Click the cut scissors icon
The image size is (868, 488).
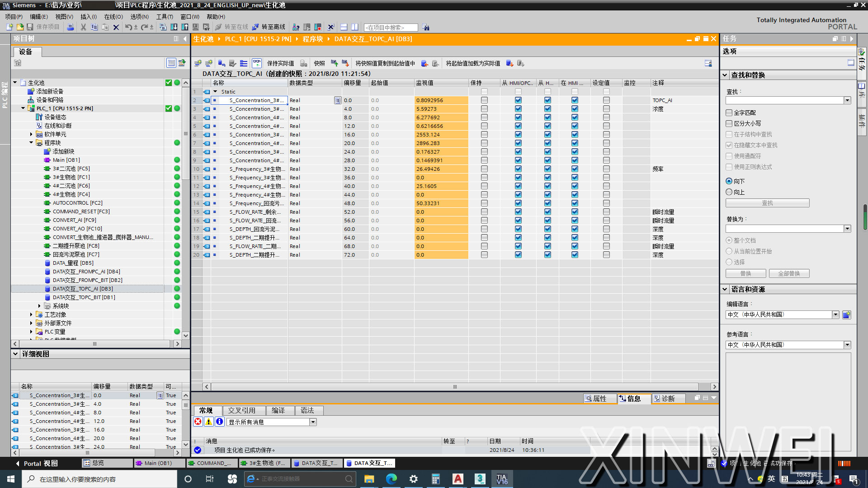[83, 27]
